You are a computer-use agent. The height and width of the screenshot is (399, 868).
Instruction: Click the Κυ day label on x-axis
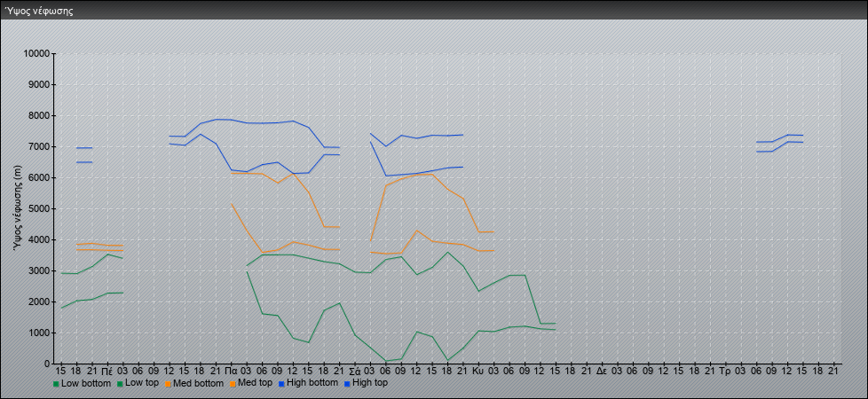[x=478, y=371]
